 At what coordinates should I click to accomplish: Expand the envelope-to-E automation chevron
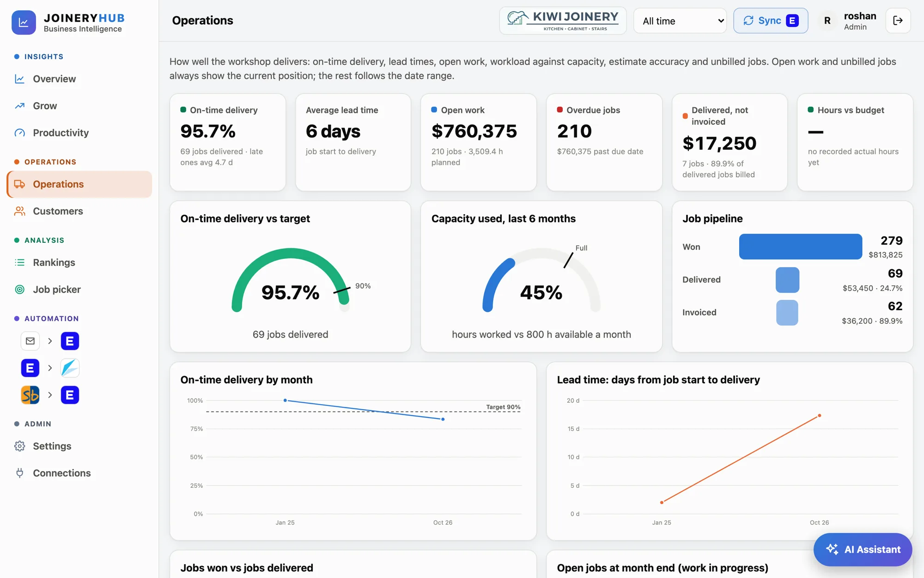tap(50, 341)
